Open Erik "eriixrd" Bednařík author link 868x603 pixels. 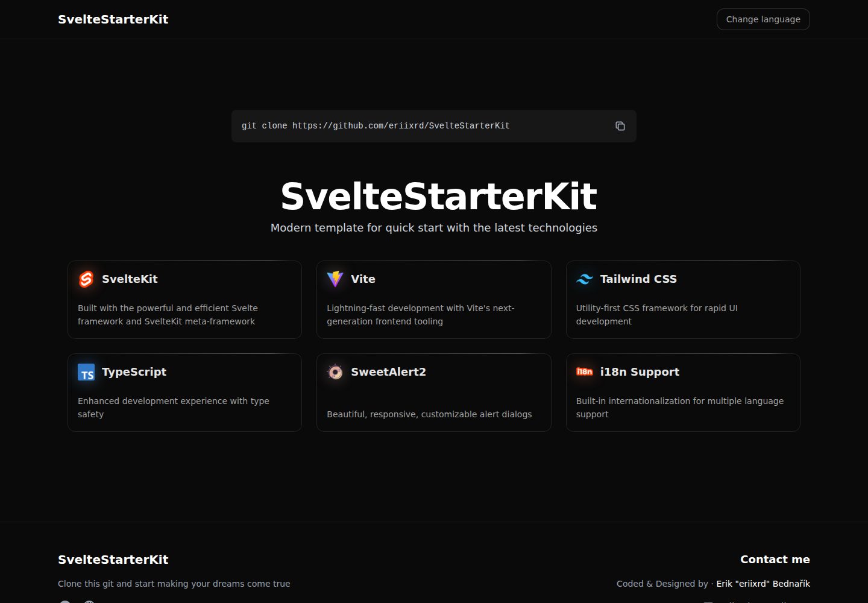(x=763, y=584)
